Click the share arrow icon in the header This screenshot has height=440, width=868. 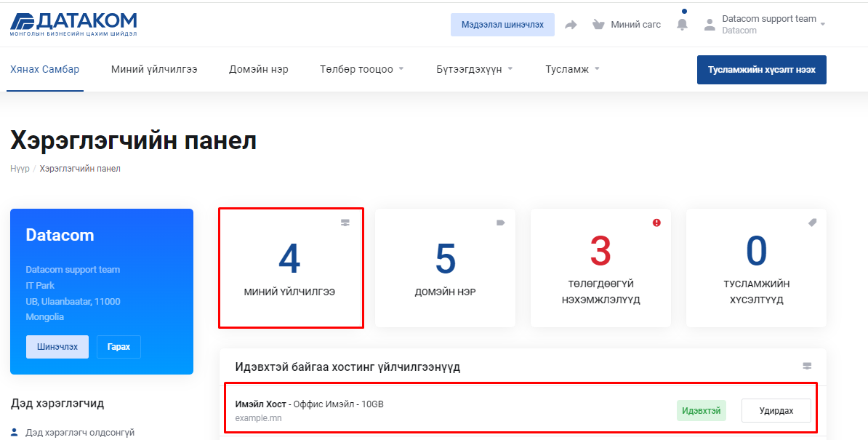(x=571, y=25)
